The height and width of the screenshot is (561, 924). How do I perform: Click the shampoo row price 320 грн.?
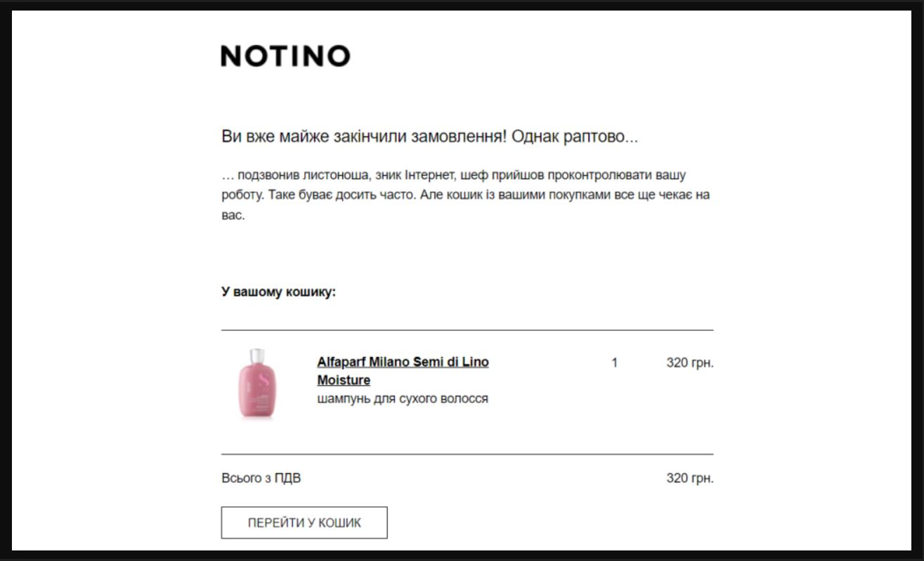pyautogui.click(x=689, y=363)
